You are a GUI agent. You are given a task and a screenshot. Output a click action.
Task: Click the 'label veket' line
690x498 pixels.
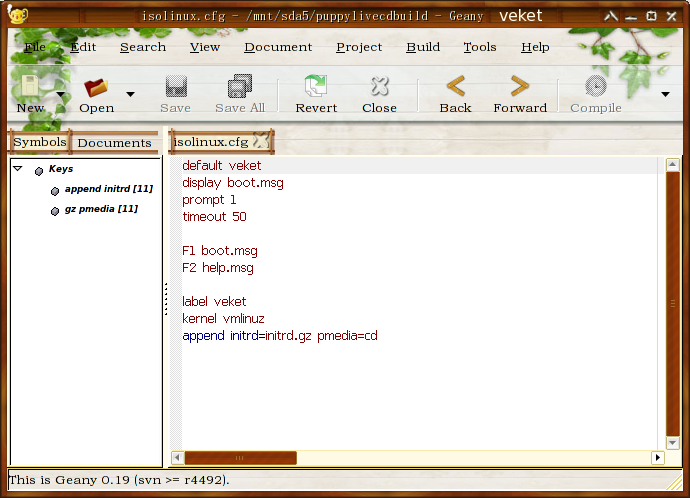coord(214,302)
